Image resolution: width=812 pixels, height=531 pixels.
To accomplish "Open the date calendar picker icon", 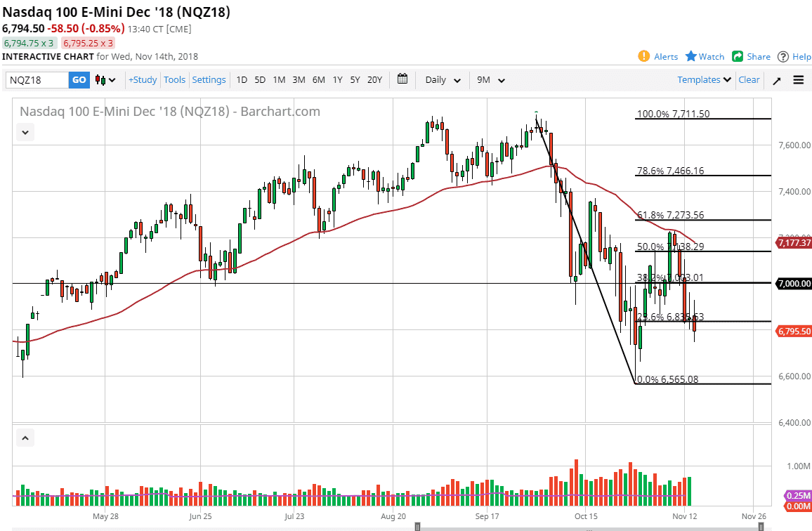I will (x=402, y=79).
